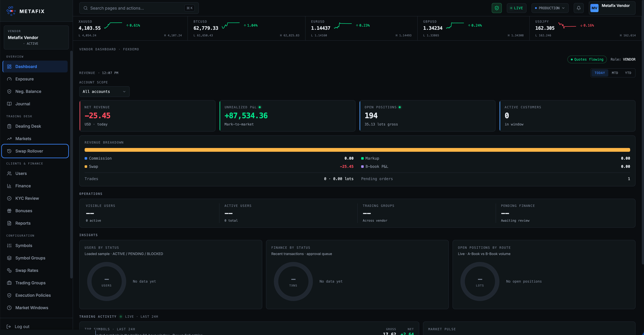Click the BTCUSD ticker card
Image resolution: width=644 pixels, height=335 pixels.
click(x=246, y=28)
